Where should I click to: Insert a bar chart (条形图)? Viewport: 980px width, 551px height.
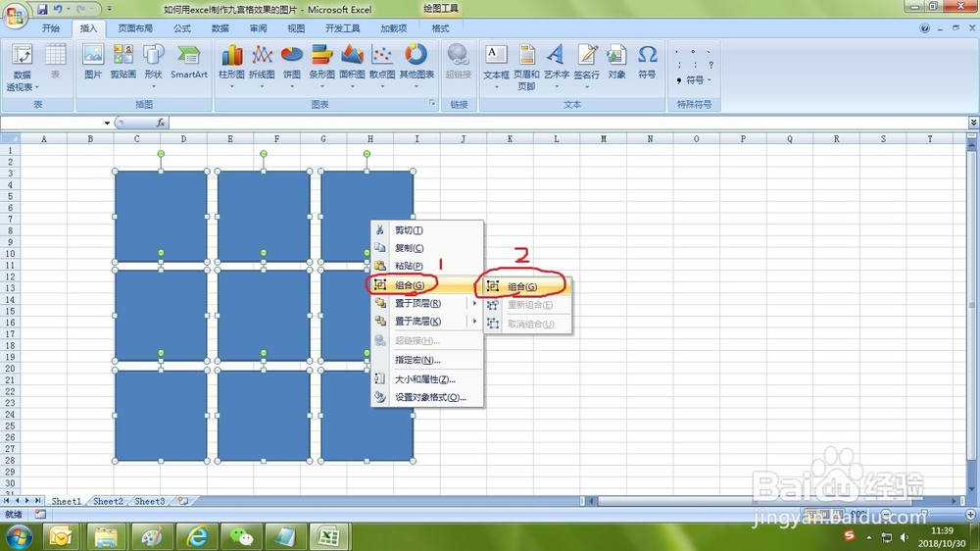[x=321, y=65]
